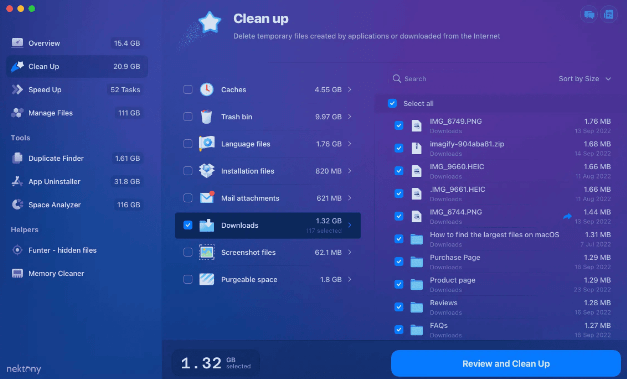The width and height of the screenshot is (627, 379).
Task: Uncheck the Downloads category checkbox
Action: [x=188, y=225]
